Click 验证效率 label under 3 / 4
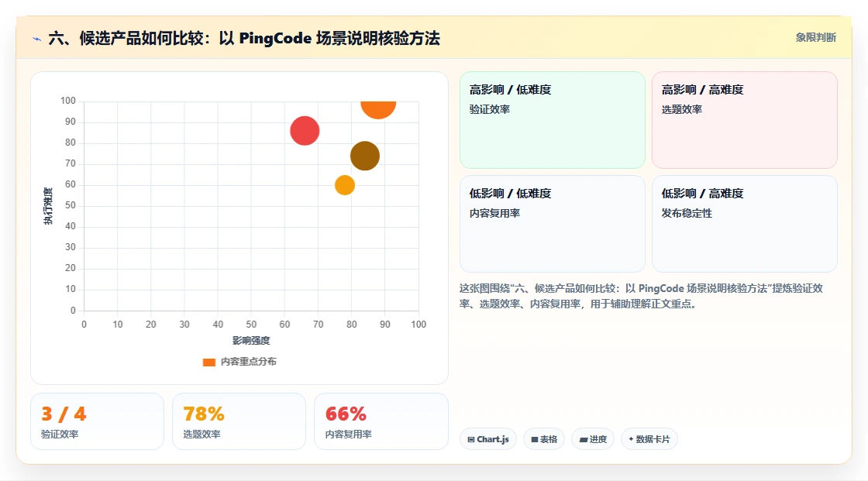 [60, 435]
